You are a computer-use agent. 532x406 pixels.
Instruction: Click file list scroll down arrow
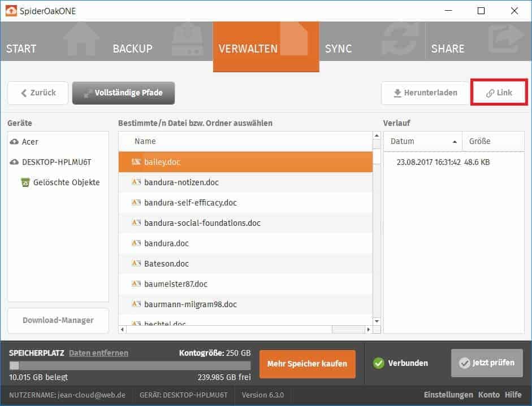coord(377,321)
